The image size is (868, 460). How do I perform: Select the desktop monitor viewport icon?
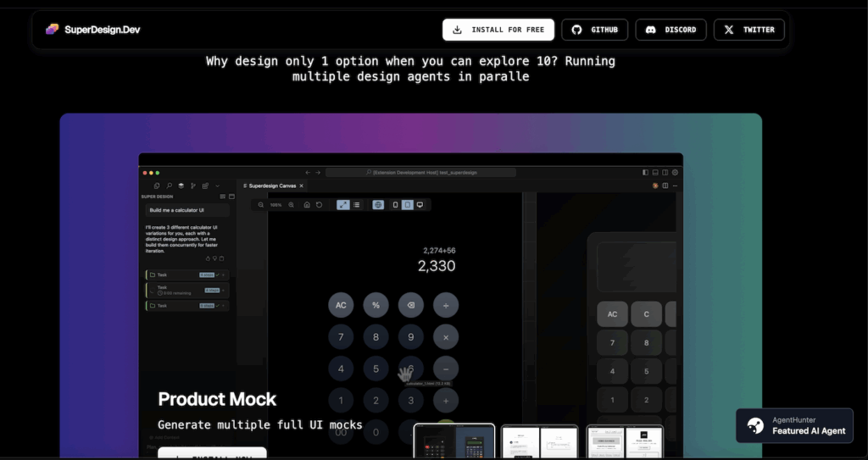pos(420,205)
